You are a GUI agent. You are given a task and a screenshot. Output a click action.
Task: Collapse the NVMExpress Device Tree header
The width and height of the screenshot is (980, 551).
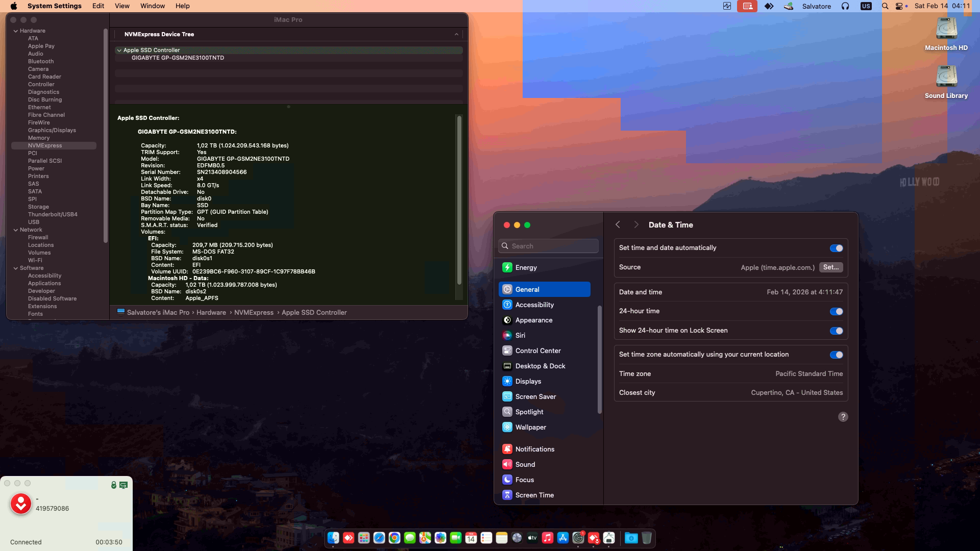coord(456,34)
